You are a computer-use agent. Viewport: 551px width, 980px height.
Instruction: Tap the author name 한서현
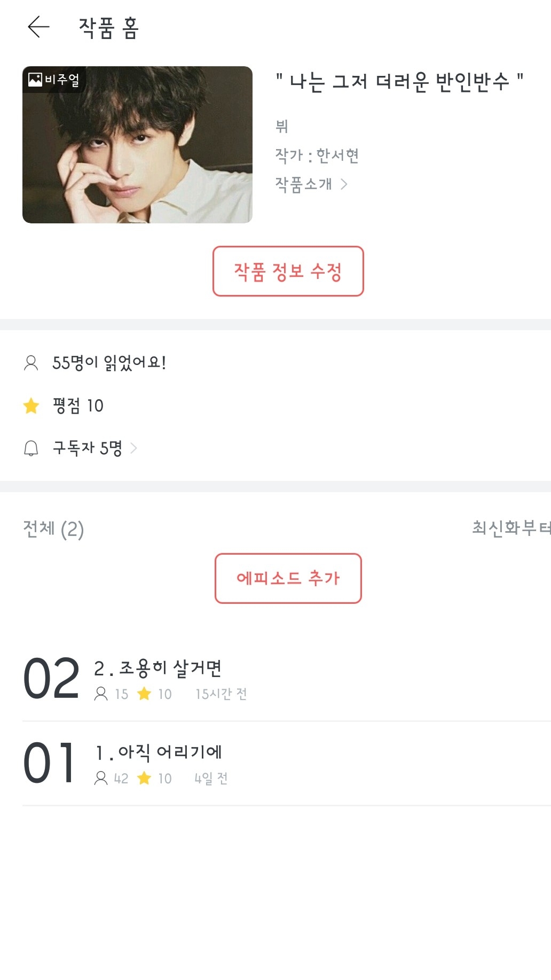(337, 155)
